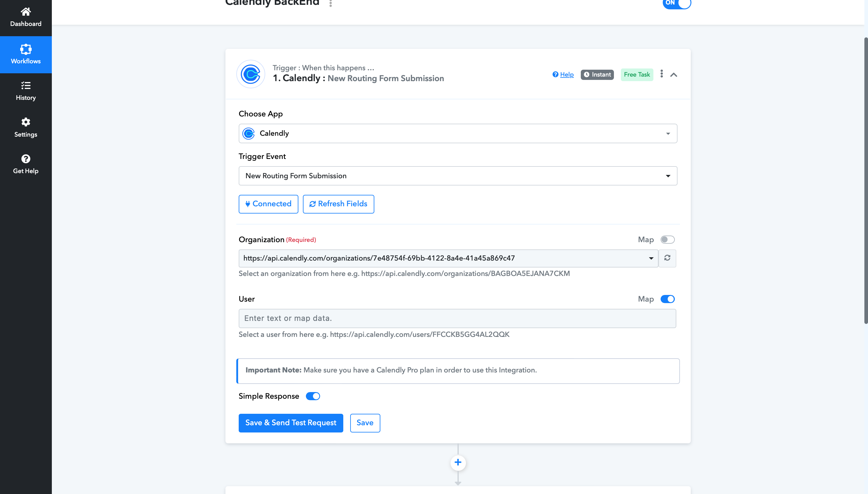Open the Help link
Viewport: 868px width, 494px height.
(563, 75)
